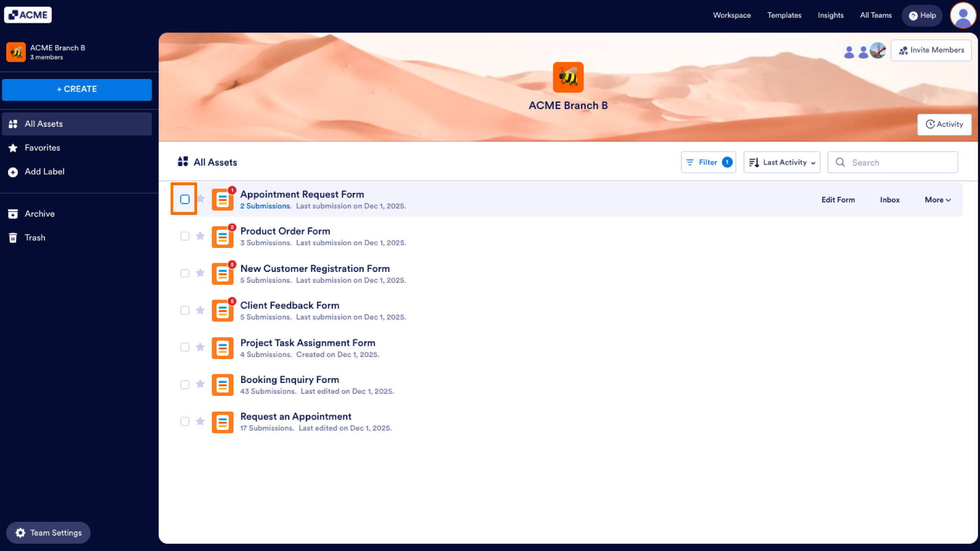Image resolution: width=980 pixels, height=551 pixels.
Task: Check the Product Order Form checkbox
Action: 185,236
